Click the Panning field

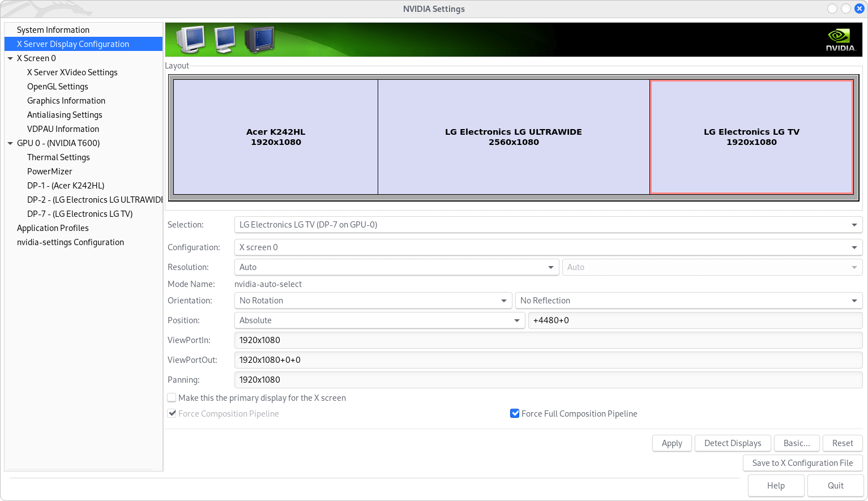tap(548, 380)
